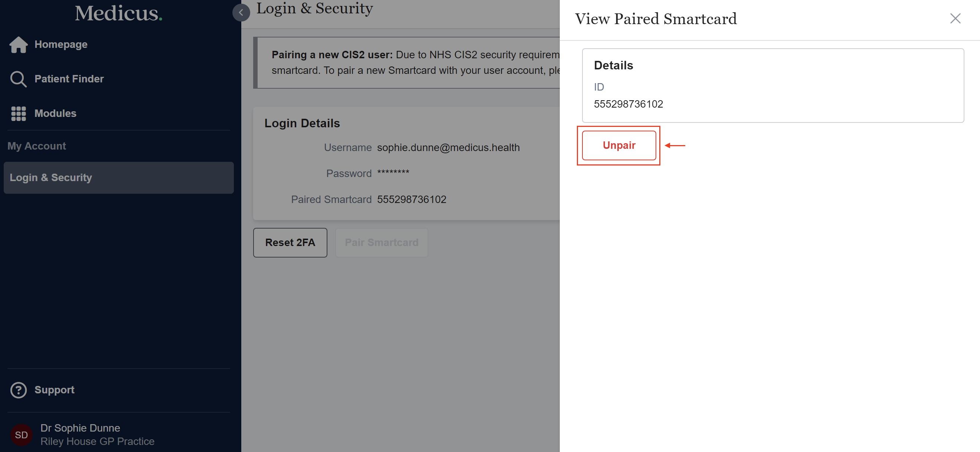The width and height of the screenshot is (980, 452).
Task: Collapse the sidebar with the chevron arrow
Action: pyautogui.click(x=241, y=13)
